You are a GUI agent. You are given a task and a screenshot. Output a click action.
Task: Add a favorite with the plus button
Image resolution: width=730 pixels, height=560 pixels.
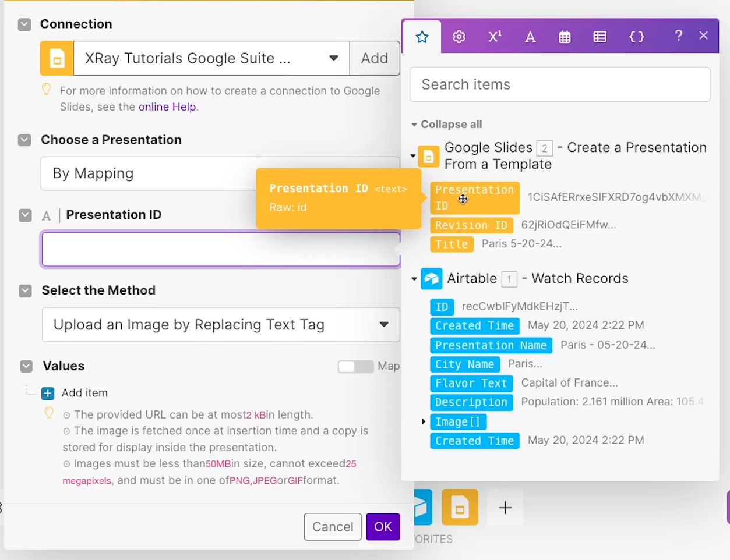tap(505, 508)
